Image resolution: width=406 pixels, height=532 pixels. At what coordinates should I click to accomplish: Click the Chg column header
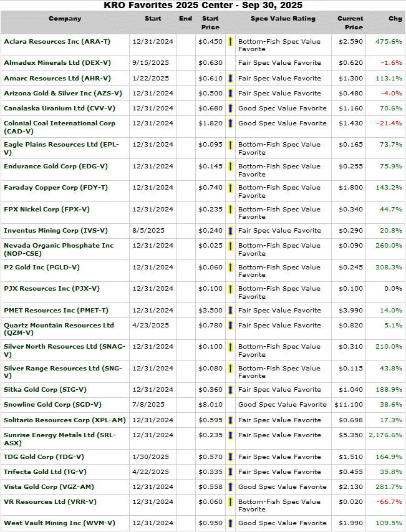click(x=395, y=19)
